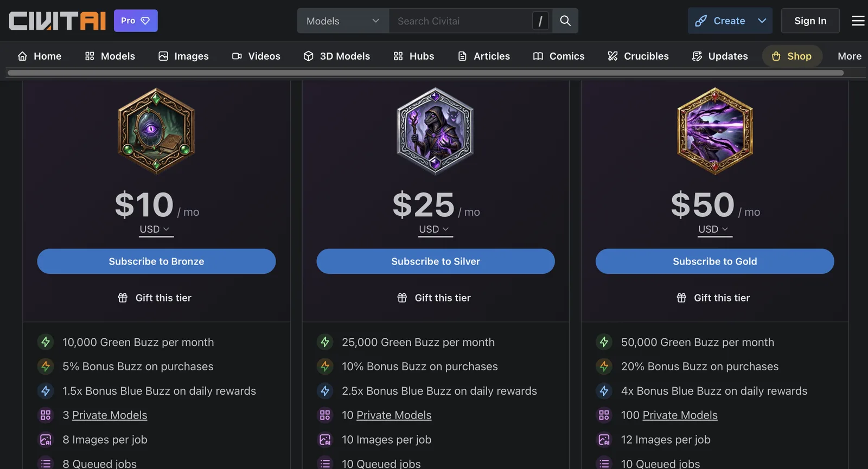Click the horizontal nav scrollbar
Viewport: 868px width, 469px height.
pyautogui.click(x=426, y=73)
